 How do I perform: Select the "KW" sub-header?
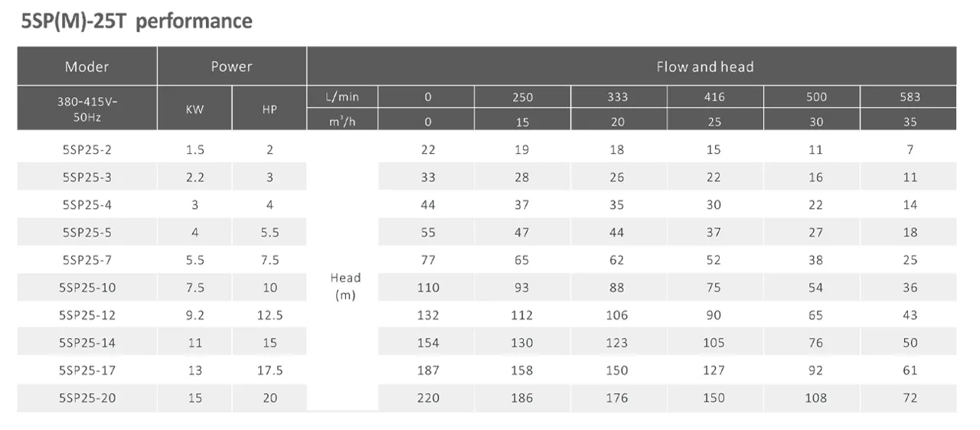(x=194, y=109)
